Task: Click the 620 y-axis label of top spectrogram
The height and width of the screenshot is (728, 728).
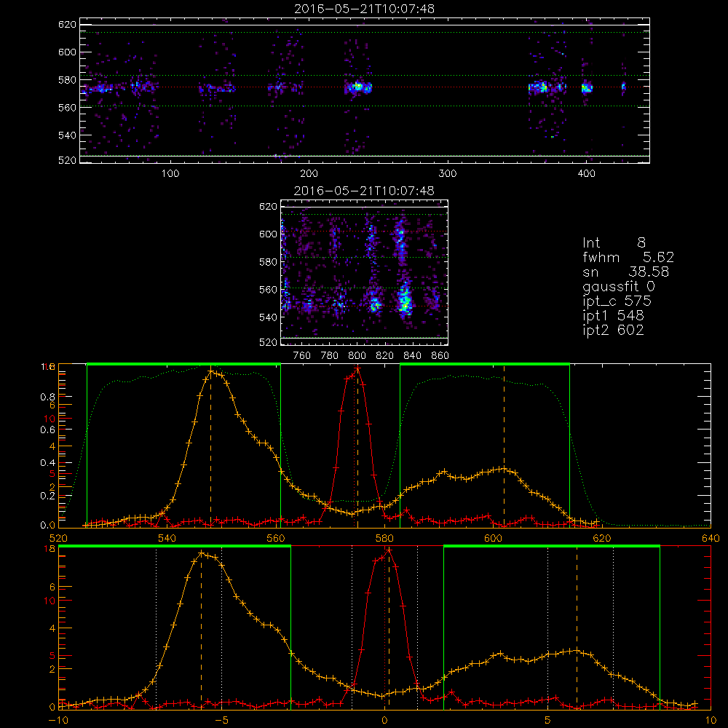Action: tap(67, 24)
